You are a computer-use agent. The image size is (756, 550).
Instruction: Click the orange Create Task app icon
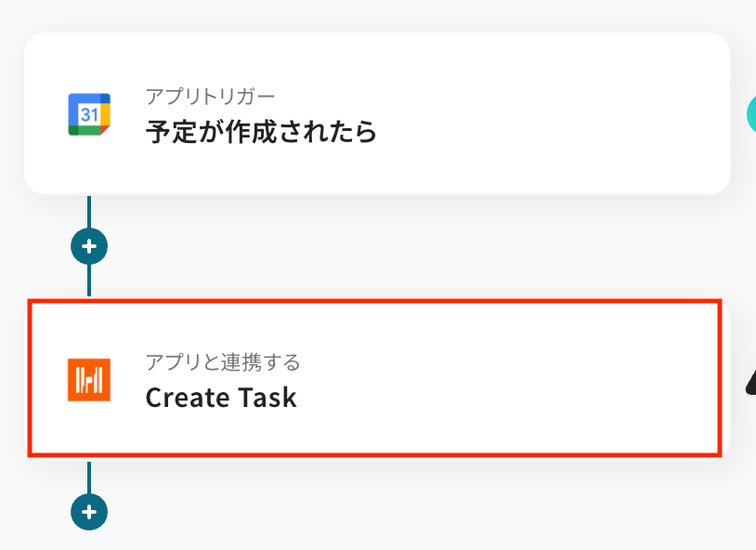tap(89, 379)
